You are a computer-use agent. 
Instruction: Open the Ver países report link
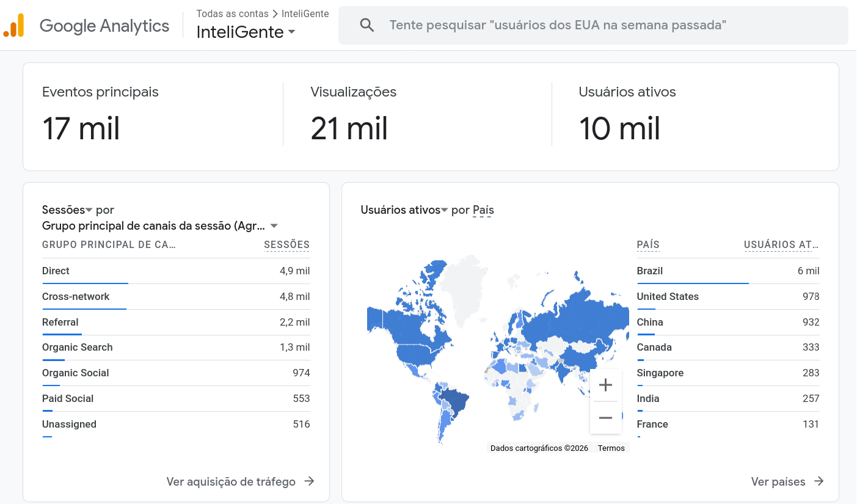pyautogui.click(x=778, y=481)
